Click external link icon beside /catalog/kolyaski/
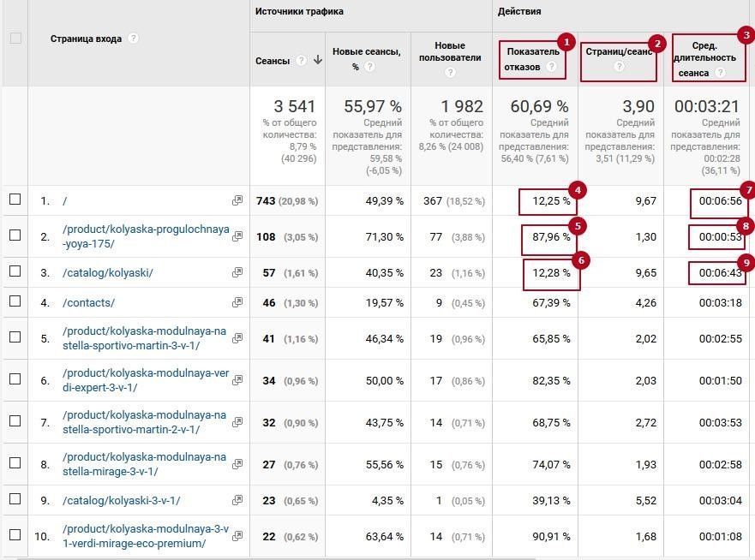Image resolution: width=755 pixels, height=560 pixels. [x=237, y=272]
